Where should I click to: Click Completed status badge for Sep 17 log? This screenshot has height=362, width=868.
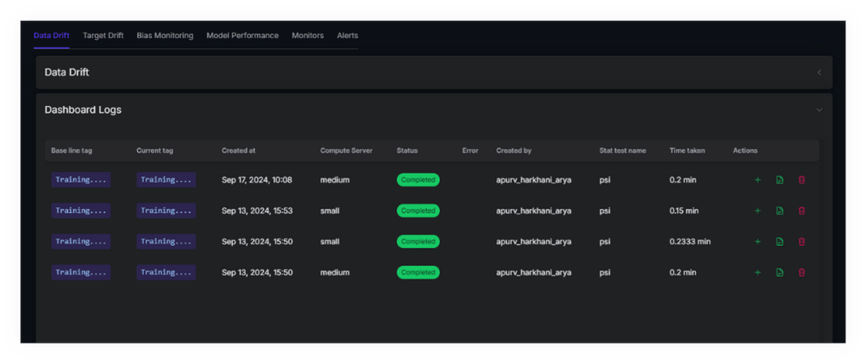coord(418,180)
